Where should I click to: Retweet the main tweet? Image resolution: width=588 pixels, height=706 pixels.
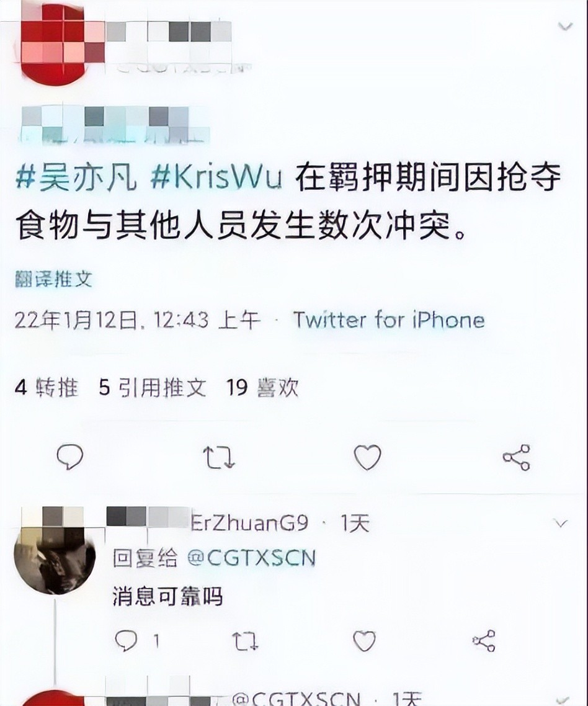[219, 457]
